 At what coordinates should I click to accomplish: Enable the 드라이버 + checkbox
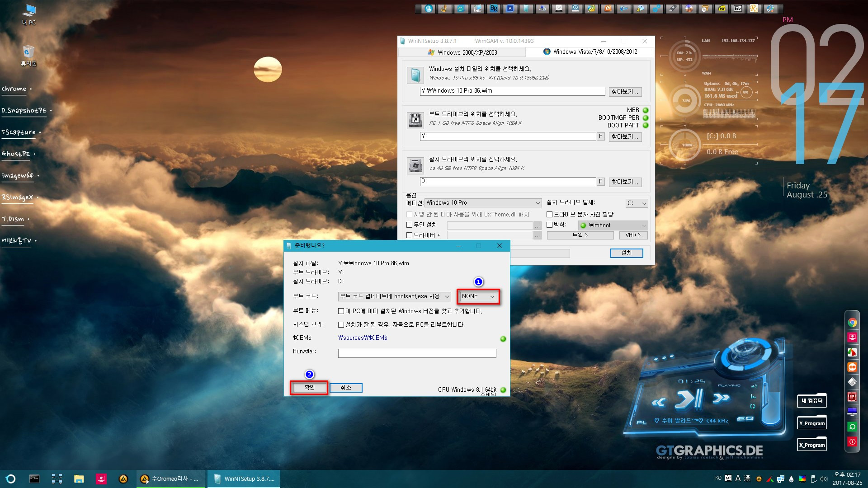click(409, 235)
